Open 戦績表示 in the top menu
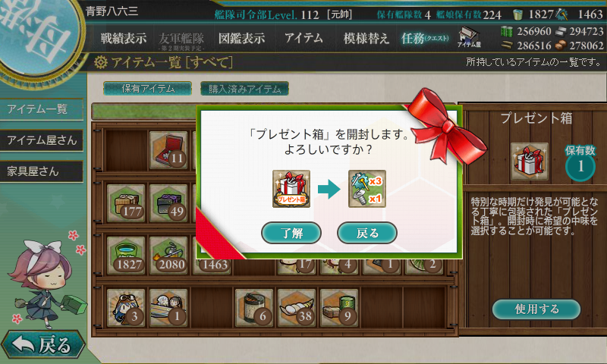The height and width of the screenshot is (364, 607). coord(124,38)
